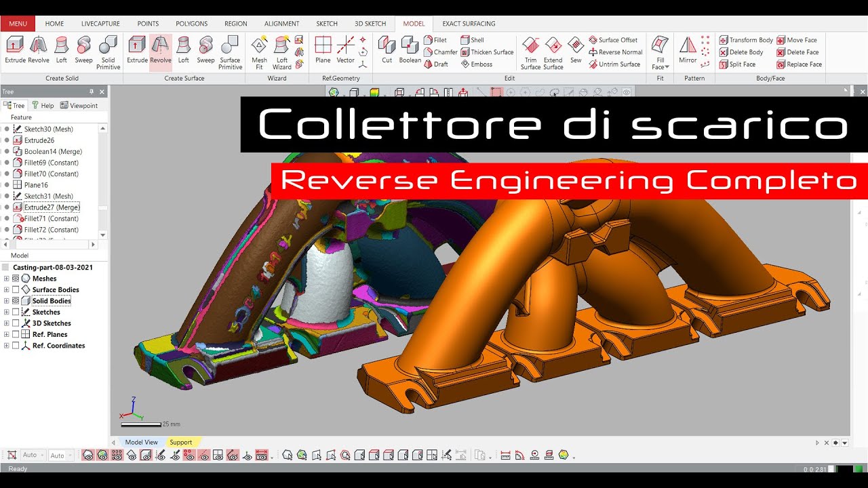The width and height of the screenshot is (868, 488).
Task: Create a reference Plane
Action: [323, 51]
